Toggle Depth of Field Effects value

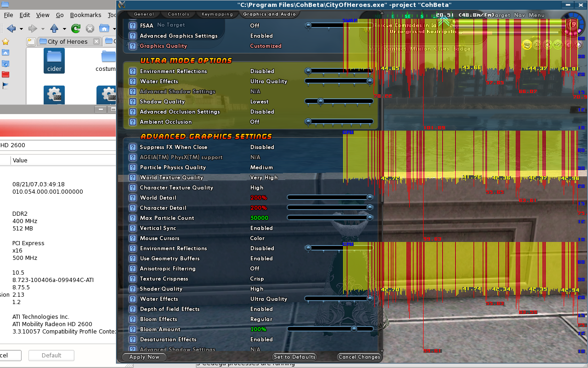pyautogui.click(x=261, y=309)
